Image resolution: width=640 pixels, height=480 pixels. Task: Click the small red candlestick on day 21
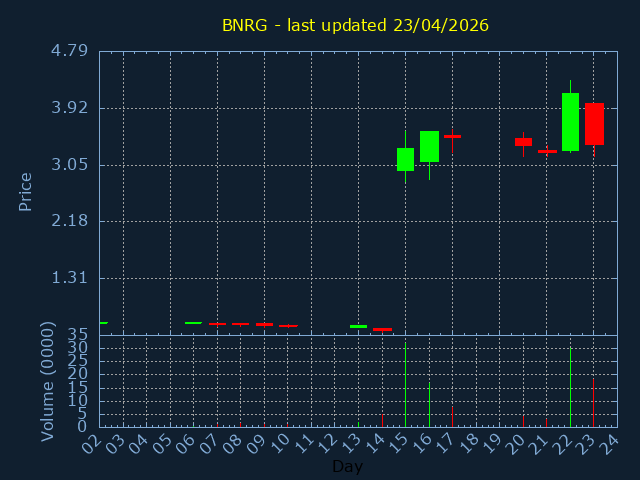point(547,151)
